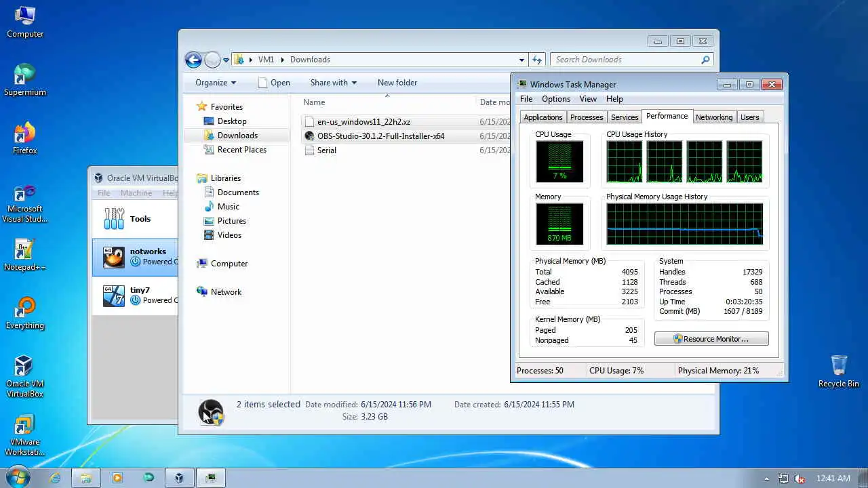Click Windows Media Player taskbar icon
The image size is (868, 488).
pos(117,478)
